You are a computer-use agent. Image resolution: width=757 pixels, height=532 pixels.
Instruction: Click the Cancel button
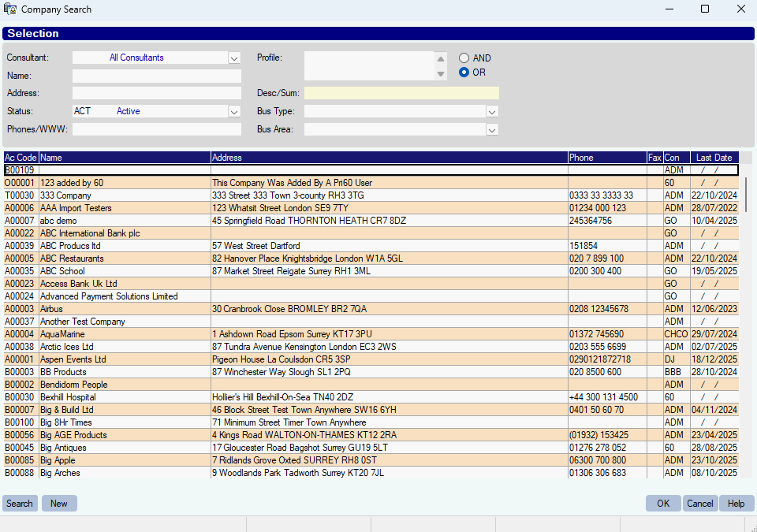pos(700,504)
